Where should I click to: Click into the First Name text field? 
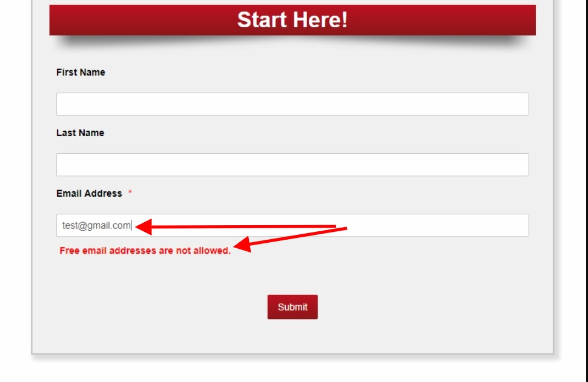[292, 104]
